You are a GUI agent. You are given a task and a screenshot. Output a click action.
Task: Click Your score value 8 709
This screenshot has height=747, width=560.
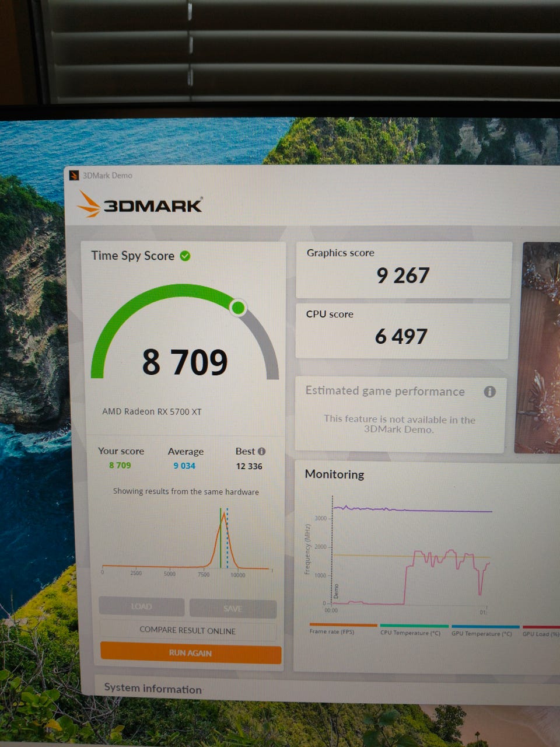pos(120,465)
